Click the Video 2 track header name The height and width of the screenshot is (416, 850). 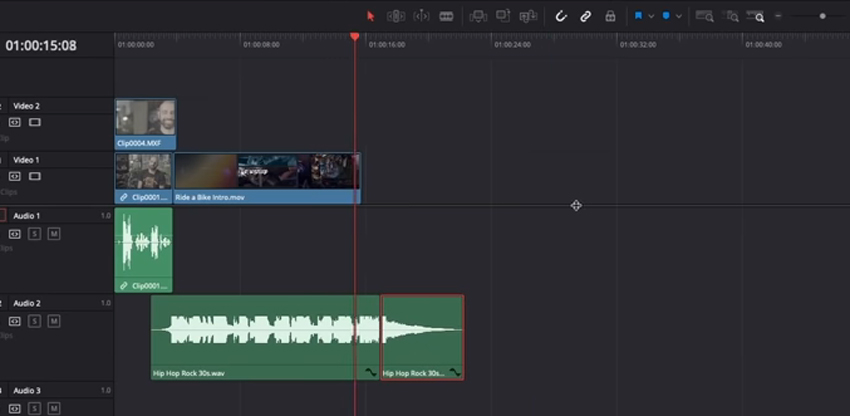point(27,106)
